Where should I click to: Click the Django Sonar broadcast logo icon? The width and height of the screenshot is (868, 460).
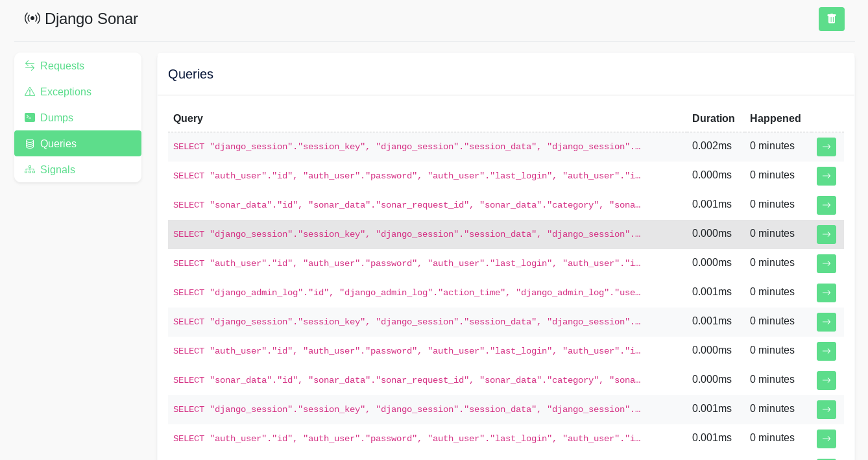32,18
